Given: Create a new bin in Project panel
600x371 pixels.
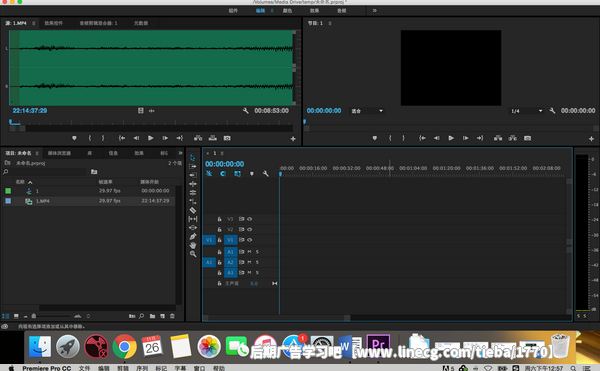Looking at the screenshot, I should 152,316.
